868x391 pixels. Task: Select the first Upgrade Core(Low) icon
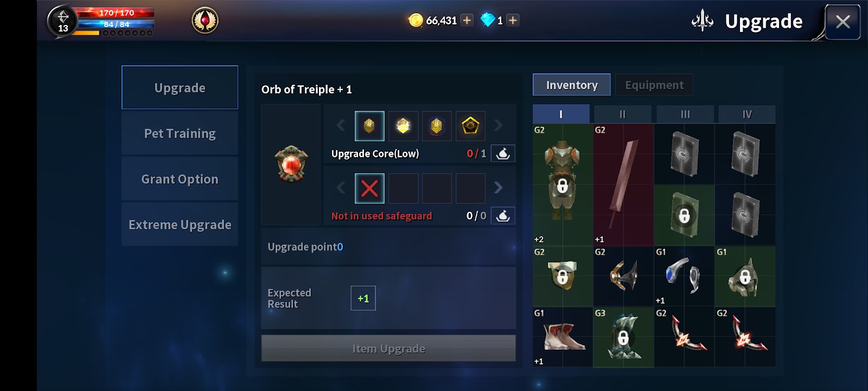[x=369, y=126]
